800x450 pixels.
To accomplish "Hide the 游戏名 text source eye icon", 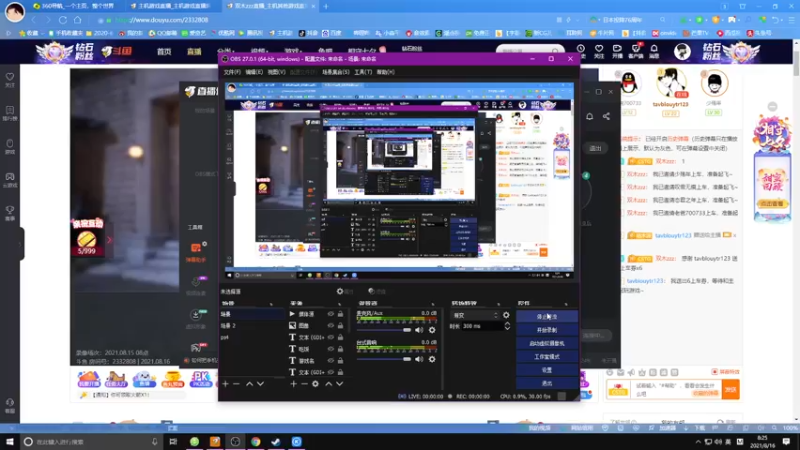I will coord(331,361).
